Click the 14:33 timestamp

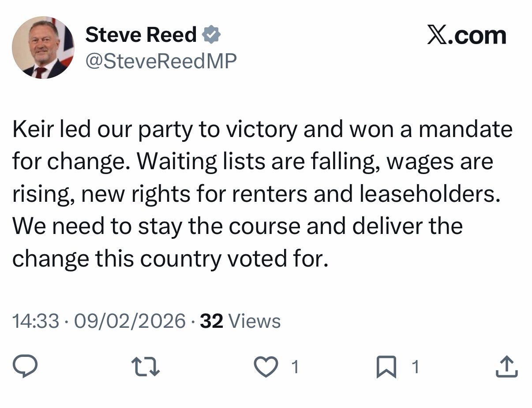point(35,321)
